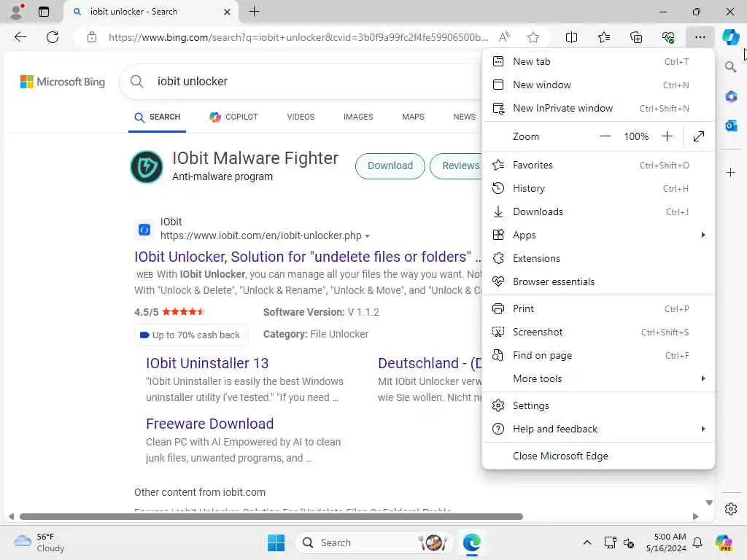Image resolution: width=747 pixels, height=560 pixels.
Task: Switch to the Images tab
Action: (358, 117)
